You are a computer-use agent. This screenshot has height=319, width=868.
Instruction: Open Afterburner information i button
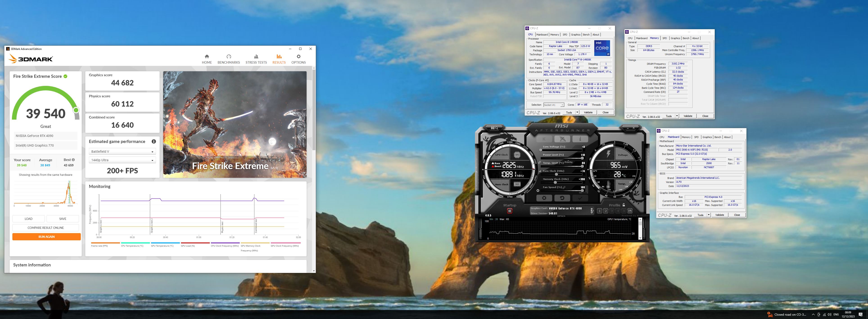[x=580, y=139]
